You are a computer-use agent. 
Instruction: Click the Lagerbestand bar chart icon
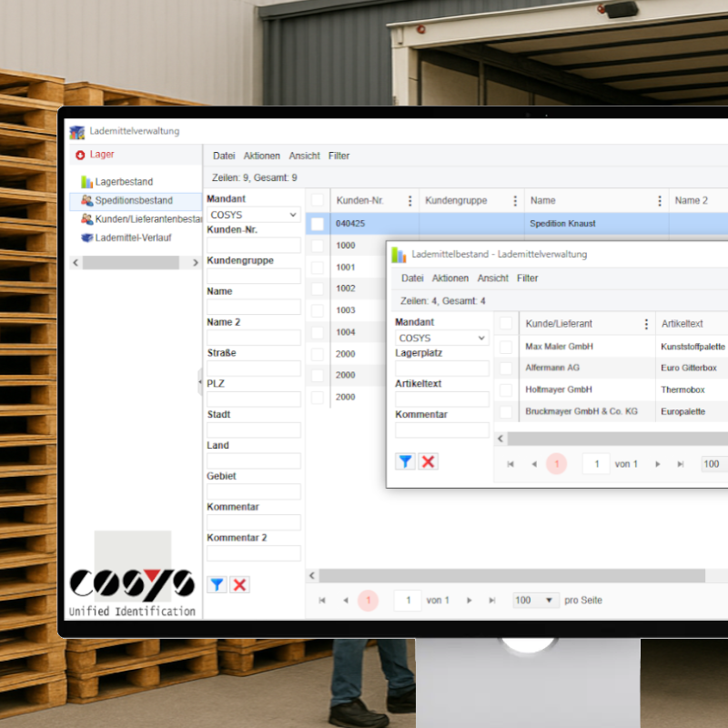click(86, 181)
